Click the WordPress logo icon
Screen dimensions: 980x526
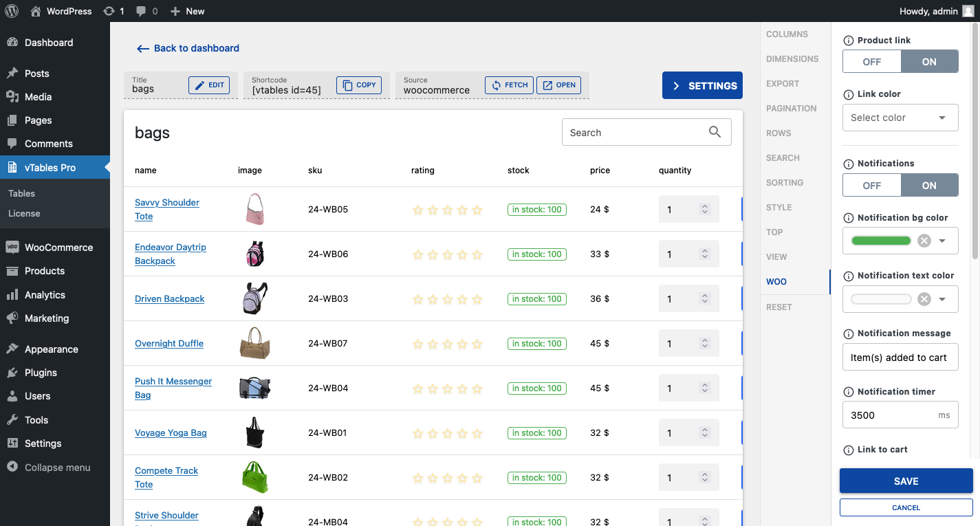pos(13,11)
